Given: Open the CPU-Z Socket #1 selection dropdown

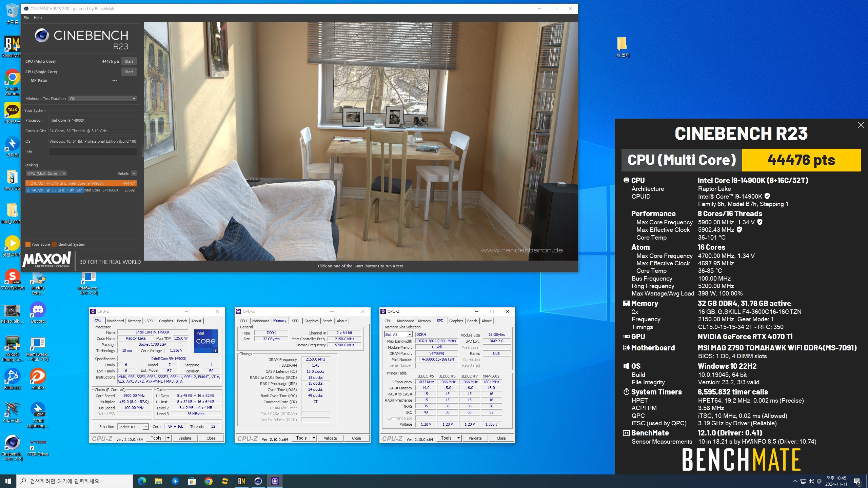Looking at the screenshot, I should (x=133, y=427).
